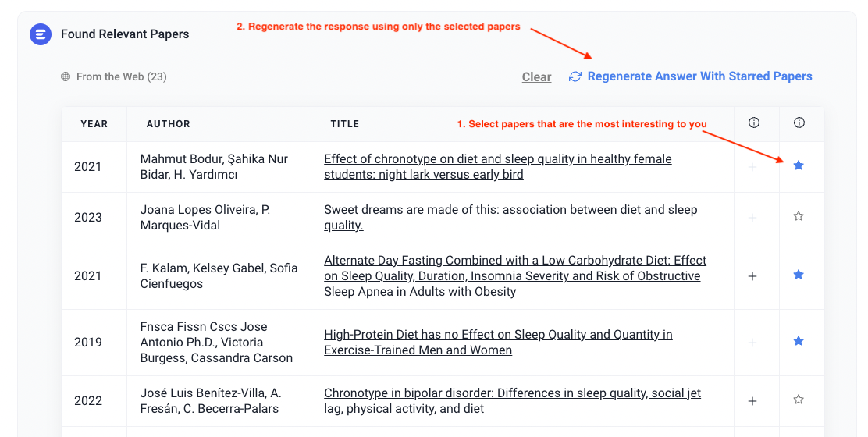Star the Chronotype in bipolar disorder paper
The width and height of the screenshot is (868, 437).
coord(799,400)
